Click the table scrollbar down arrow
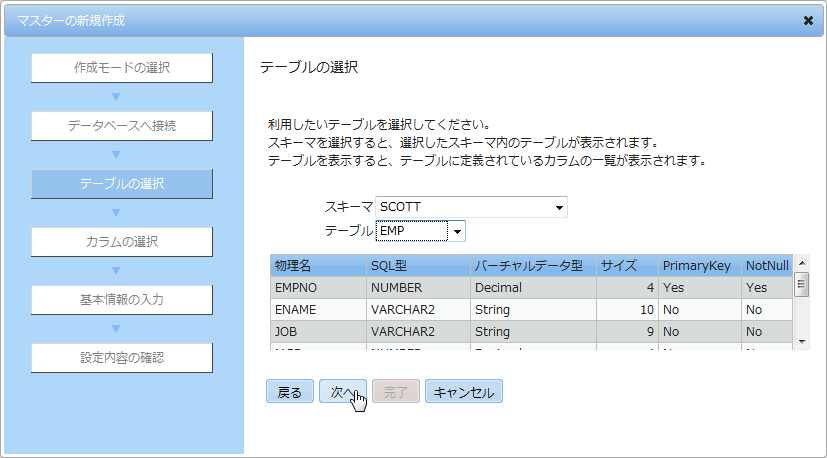 point(802,342)
